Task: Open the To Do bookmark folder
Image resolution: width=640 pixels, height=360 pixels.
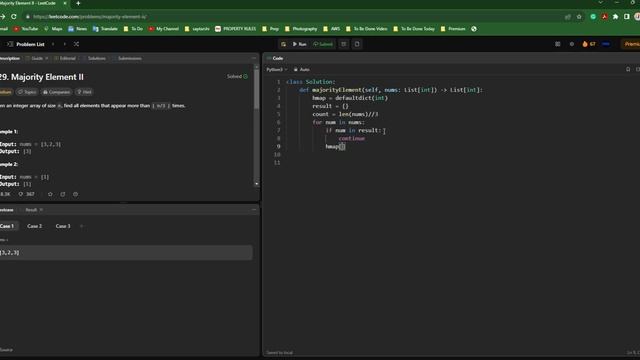Action: coord(133,29)
